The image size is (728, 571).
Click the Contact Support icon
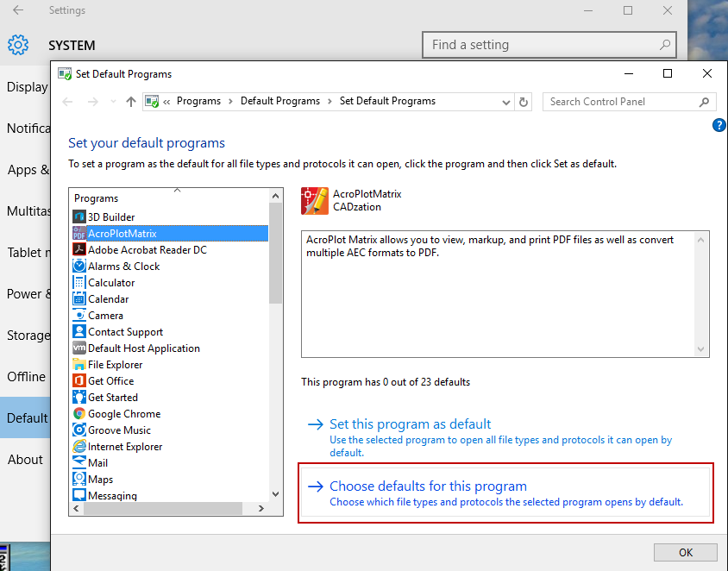click(x=79, y=331)
